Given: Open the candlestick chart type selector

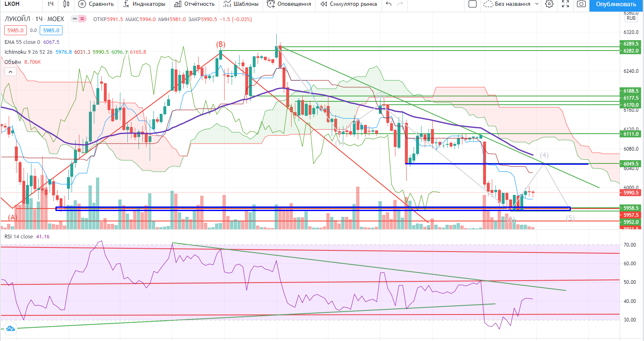Looking at the screenshot, I should point(66,4).
